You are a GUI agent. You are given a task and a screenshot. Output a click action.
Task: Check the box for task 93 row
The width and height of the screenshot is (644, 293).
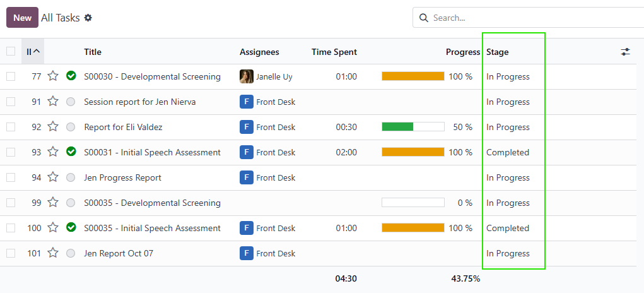coord(11,152)
